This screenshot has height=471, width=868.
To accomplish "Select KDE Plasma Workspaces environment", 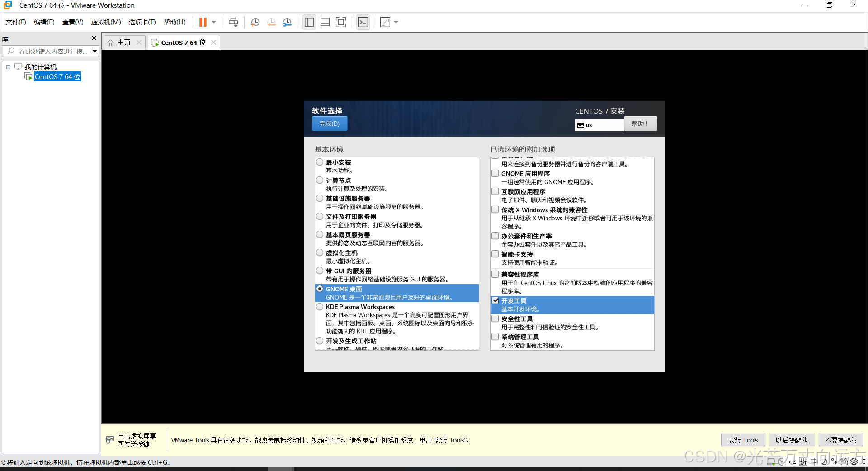I will pyautogui.click(x=320, y=306).
